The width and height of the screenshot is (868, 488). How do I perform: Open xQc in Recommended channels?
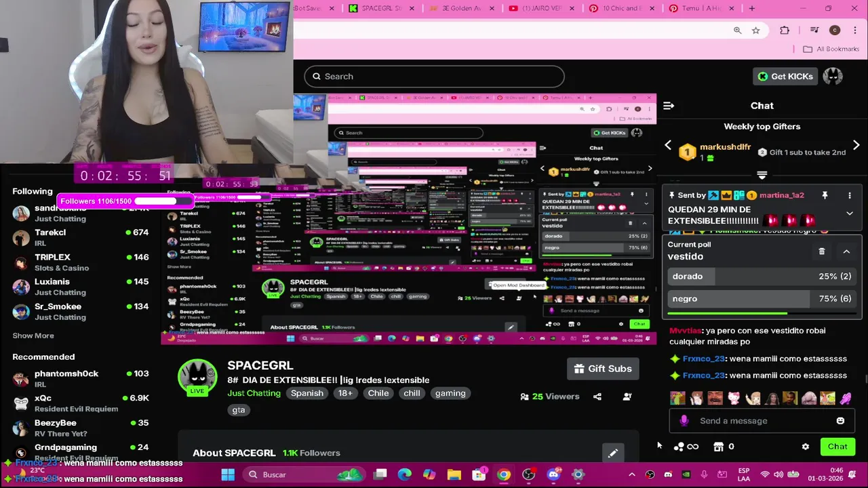click(81, 403)
